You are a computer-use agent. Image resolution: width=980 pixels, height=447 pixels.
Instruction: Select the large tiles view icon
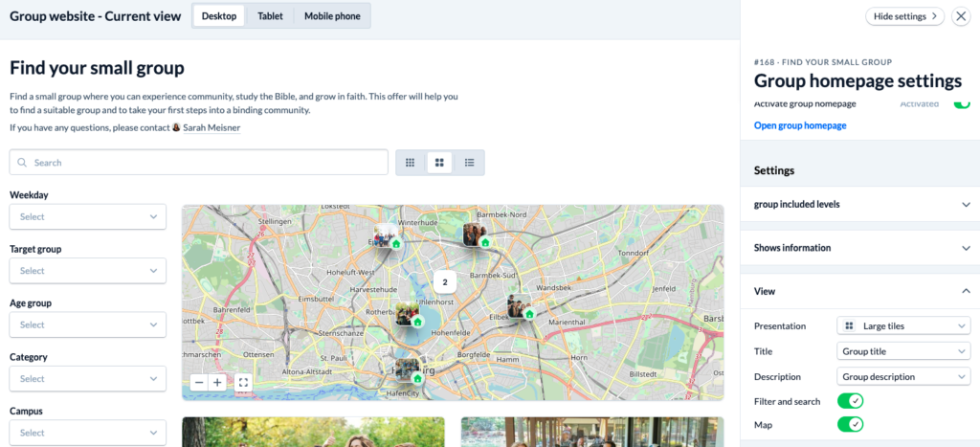439,163
